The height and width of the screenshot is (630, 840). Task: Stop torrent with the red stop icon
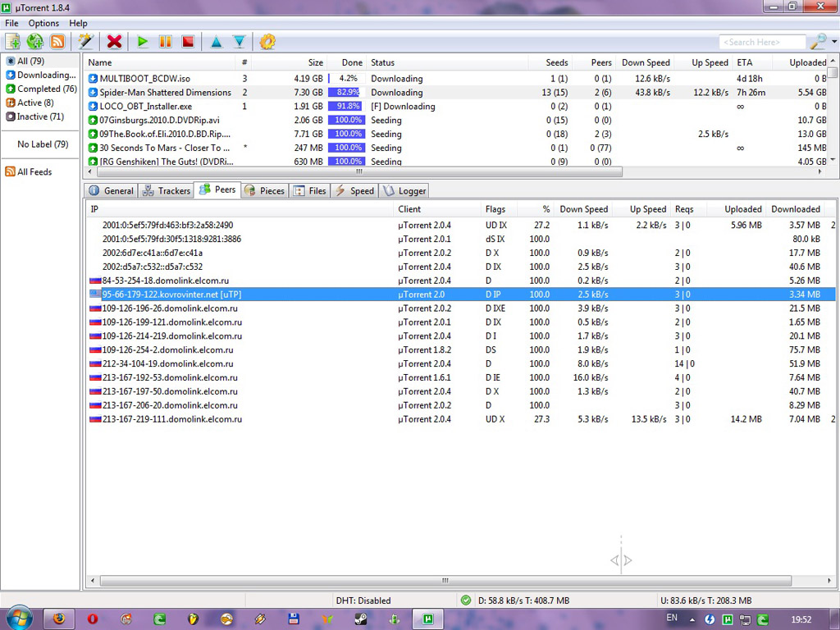coord(188,41)
